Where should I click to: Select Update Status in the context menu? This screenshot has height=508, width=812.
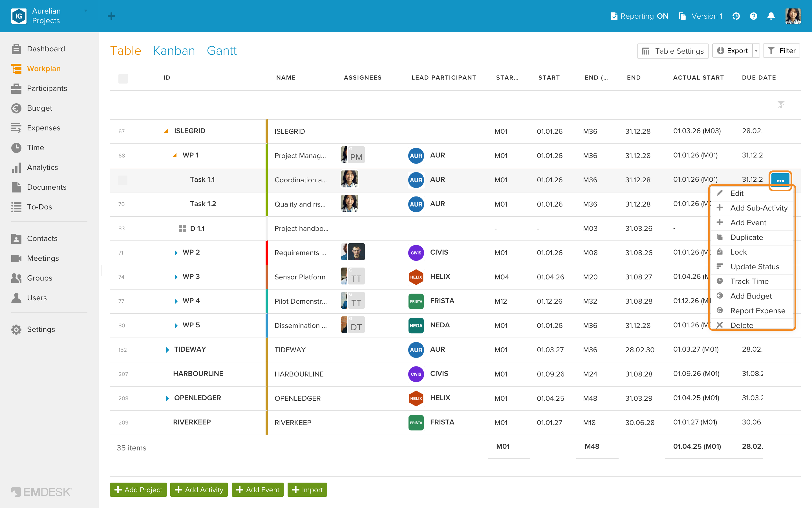[752, 267]
